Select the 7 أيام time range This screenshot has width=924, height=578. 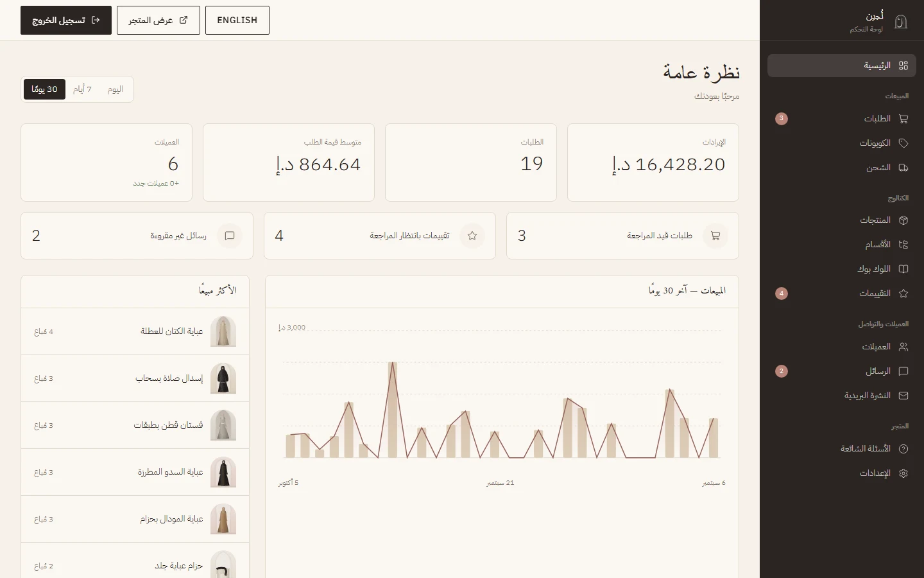coord(82,89)
